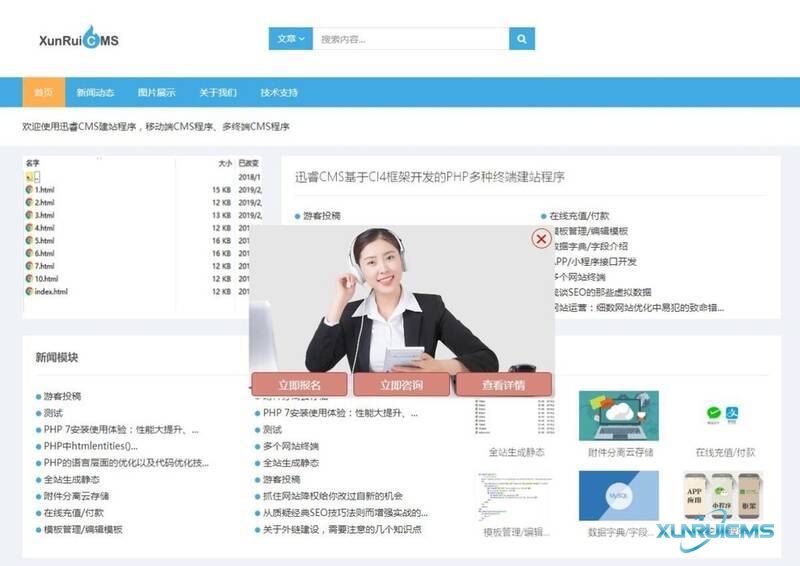
Task: Open 关于外链建设 article link
Action: [x=342, y=529]
